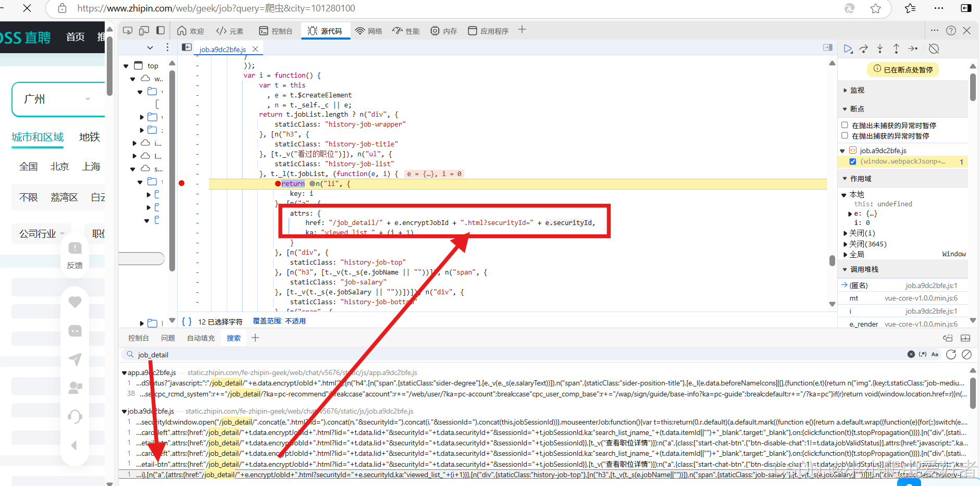The image size is (980, 486).
Task: Switch drawer to 问题 issues tab
Action: coord(168,338)
